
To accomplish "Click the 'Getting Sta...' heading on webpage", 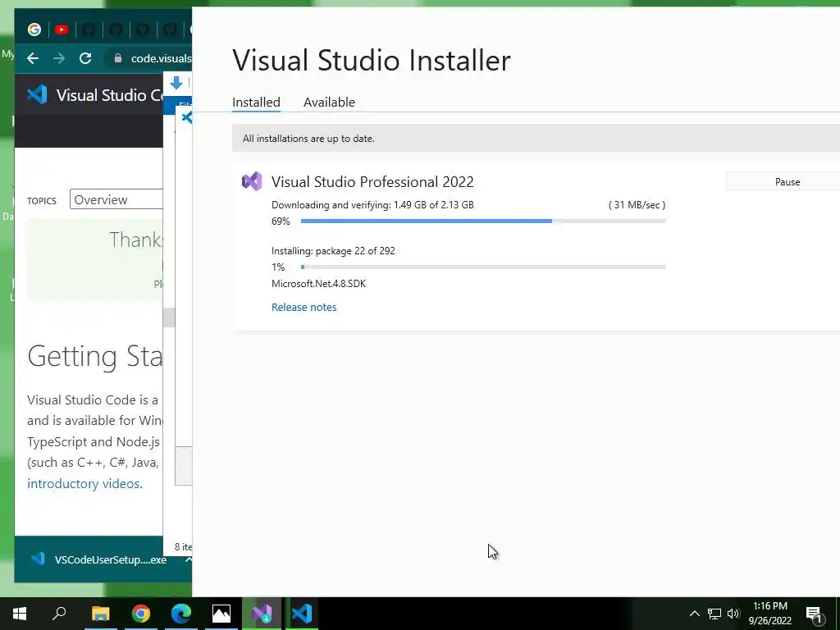I will coord(95,356).
